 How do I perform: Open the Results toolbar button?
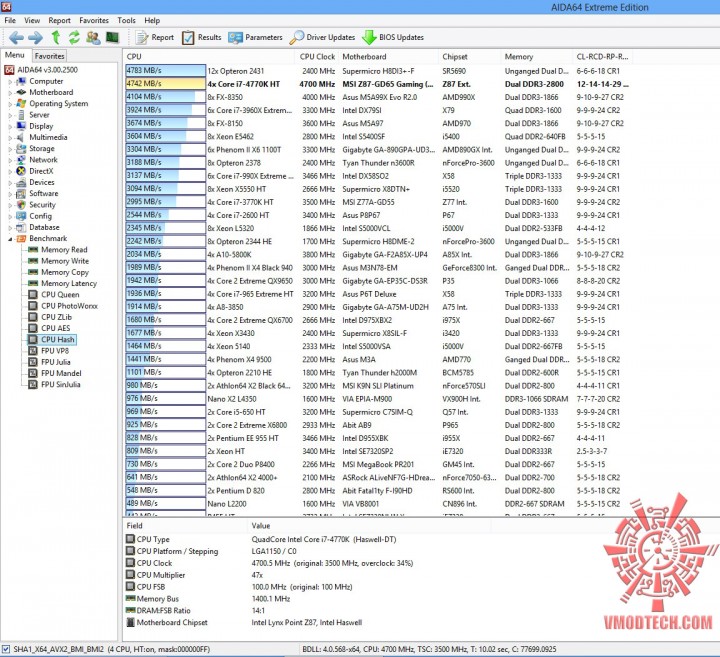[201, 38]
